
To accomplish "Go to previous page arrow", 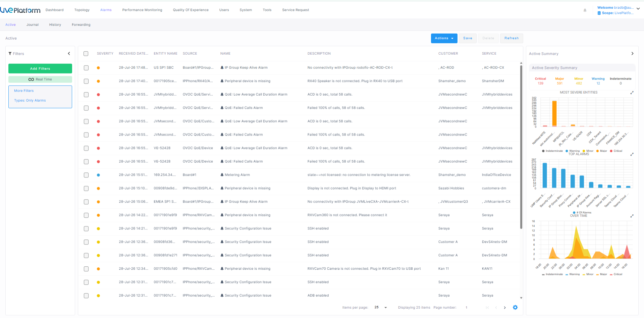I will [x=496, y=308].
